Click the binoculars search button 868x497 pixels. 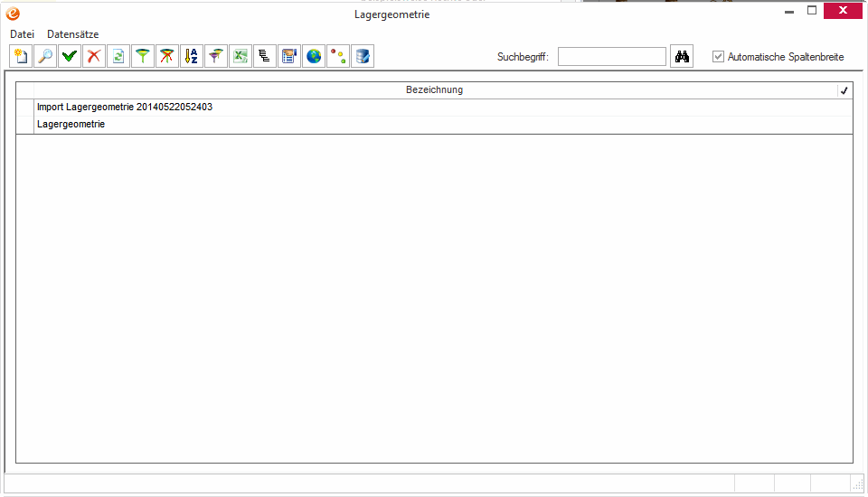[x=682, y=56]
